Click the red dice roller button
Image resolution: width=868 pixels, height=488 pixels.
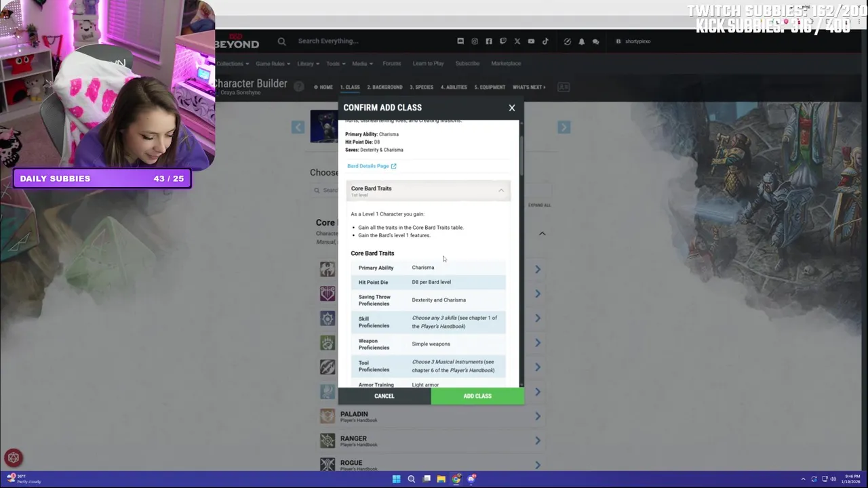(x=14, y=457)
